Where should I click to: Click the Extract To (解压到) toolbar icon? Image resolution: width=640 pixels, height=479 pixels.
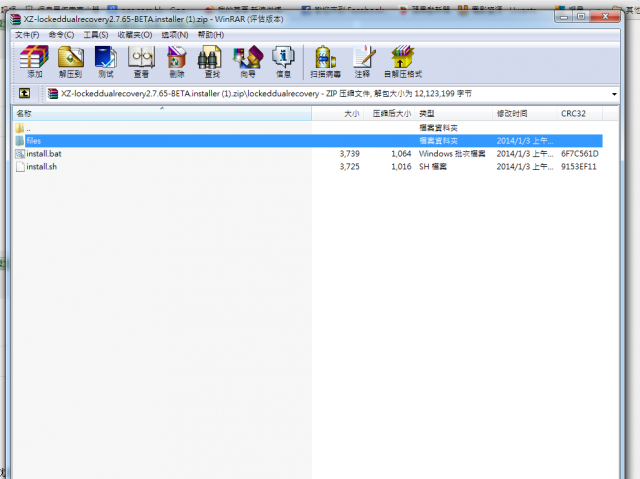click(70, 61)
